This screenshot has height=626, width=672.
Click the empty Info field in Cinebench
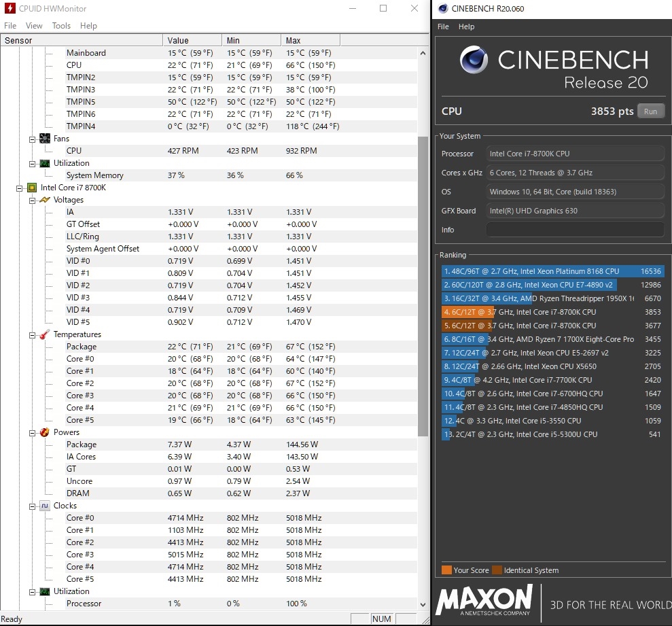tap(575, 230)
